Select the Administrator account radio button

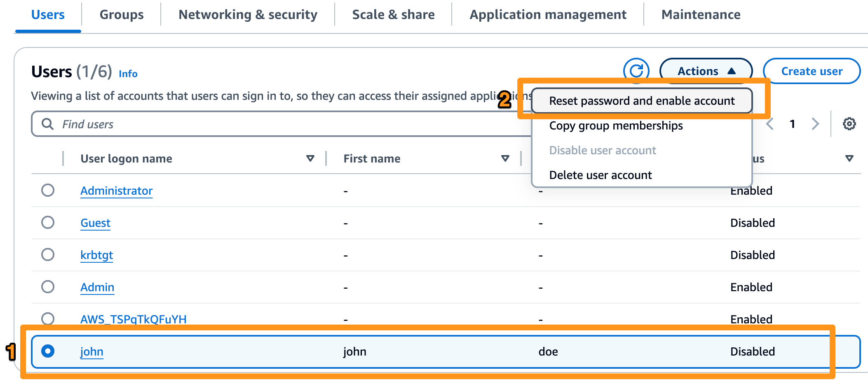48,191
